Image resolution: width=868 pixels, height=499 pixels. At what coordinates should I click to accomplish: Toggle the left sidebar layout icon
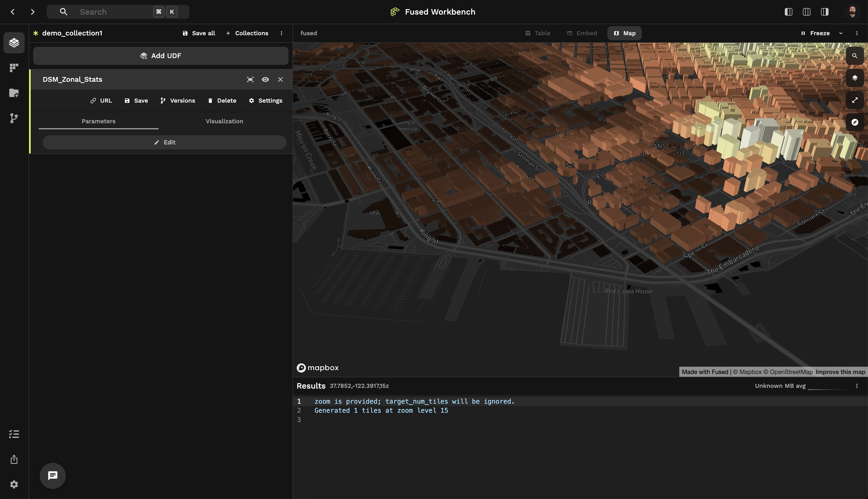(x=789, y=12)
